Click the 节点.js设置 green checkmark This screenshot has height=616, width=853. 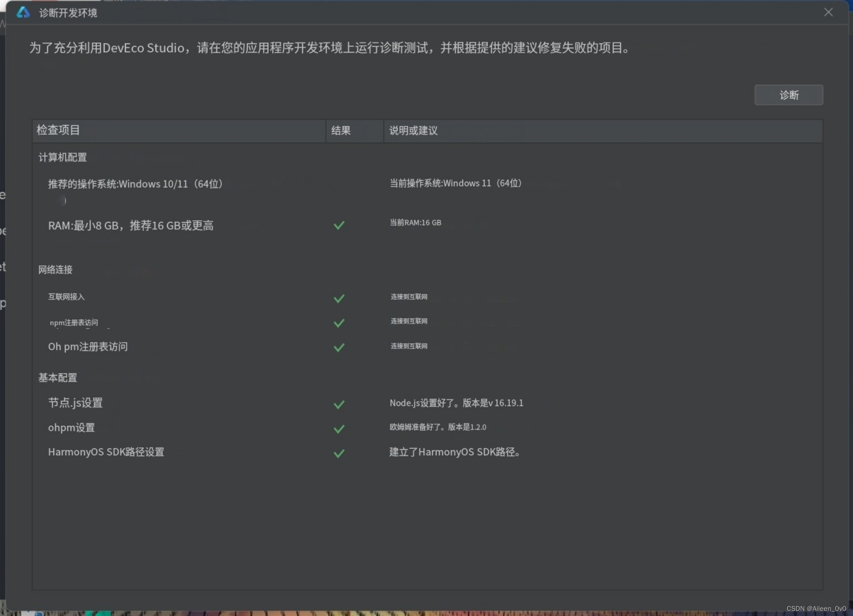(339, 404)
